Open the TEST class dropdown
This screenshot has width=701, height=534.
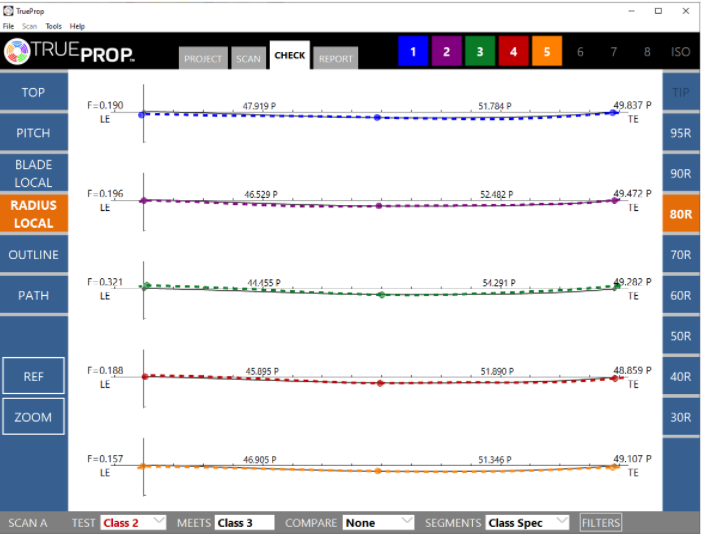click(133, 522)
